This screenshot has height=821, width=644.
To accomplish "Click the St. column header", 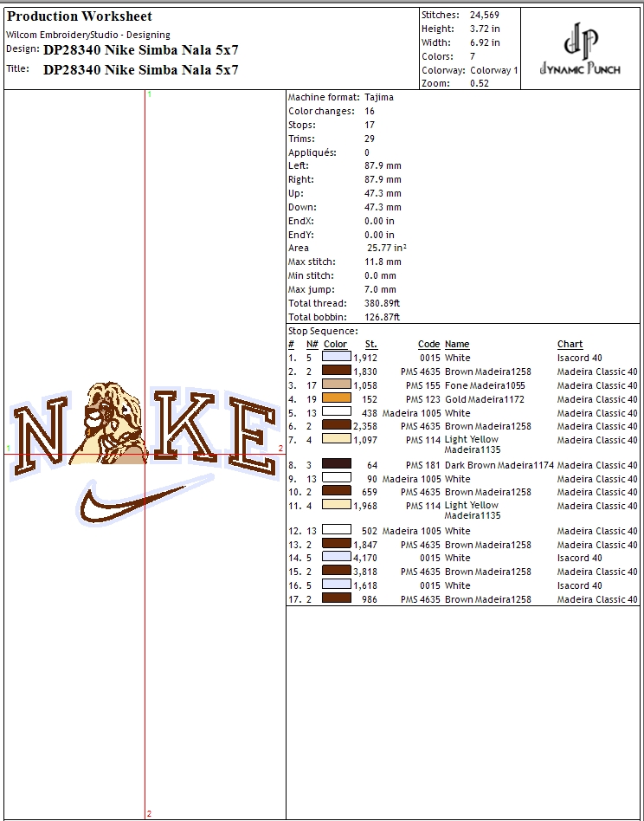I will click(370, 345).
